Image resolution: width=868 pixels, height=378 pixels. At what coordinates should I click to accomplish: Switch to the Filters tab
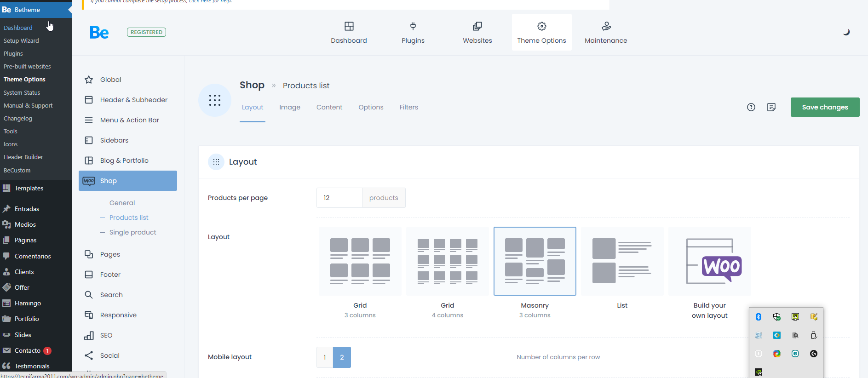coord(409,107)
